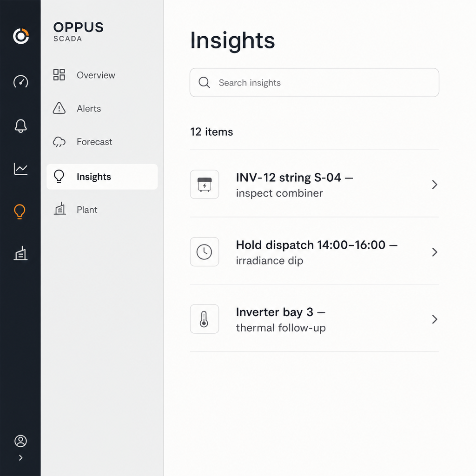Click the OPPUS SCADA brand title
Screen dimensions: 476x476
78,32
